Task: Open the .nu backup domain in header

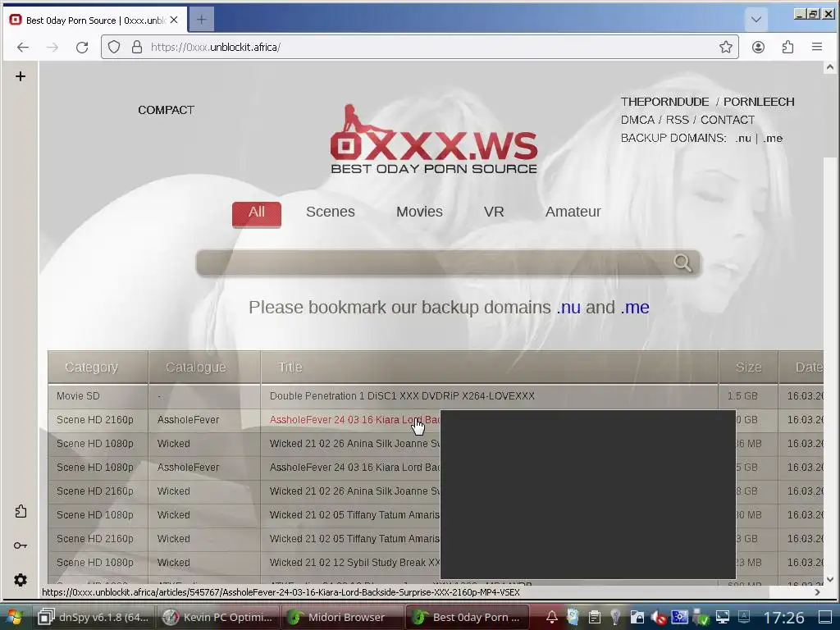Action: click(742, 138)
